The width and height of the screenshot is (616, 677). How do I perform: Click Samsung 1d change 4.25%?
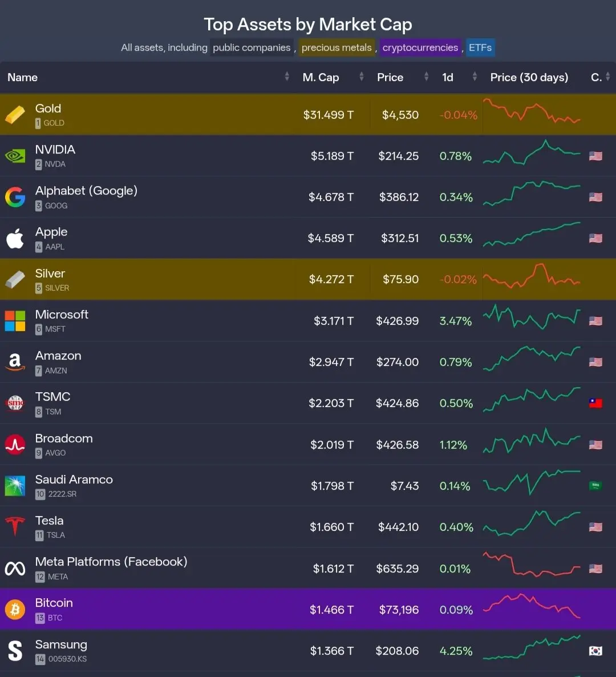456,651
